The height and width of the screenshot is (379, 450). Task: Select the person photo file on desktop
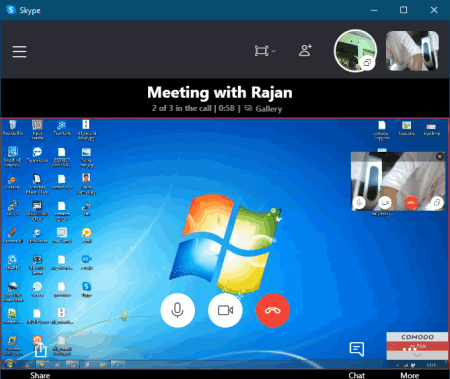86,183
